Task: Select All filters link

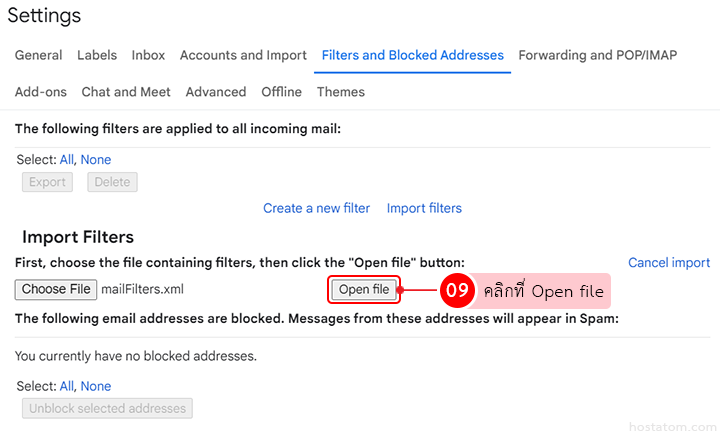Action: coord(67,160)
